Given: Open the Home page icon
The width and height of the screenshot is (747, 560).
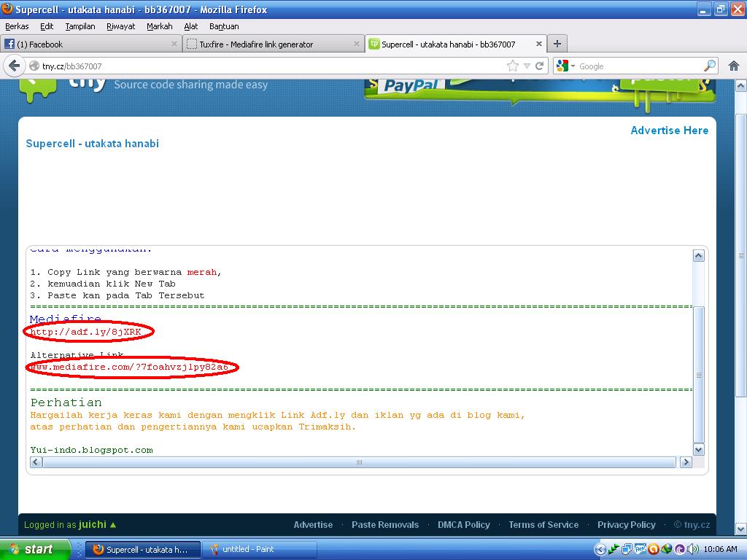Looking at the screenshot, I should click(734, 66).
